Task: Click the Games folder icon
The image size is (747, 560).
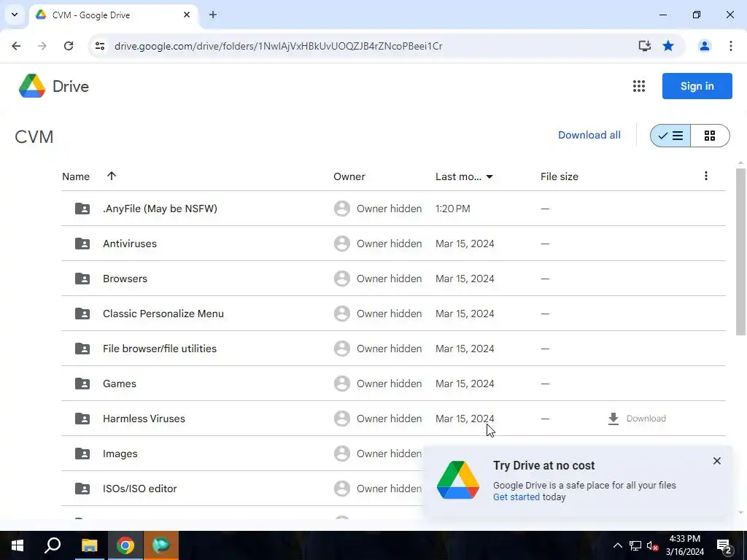Action: tap(82, 384)
